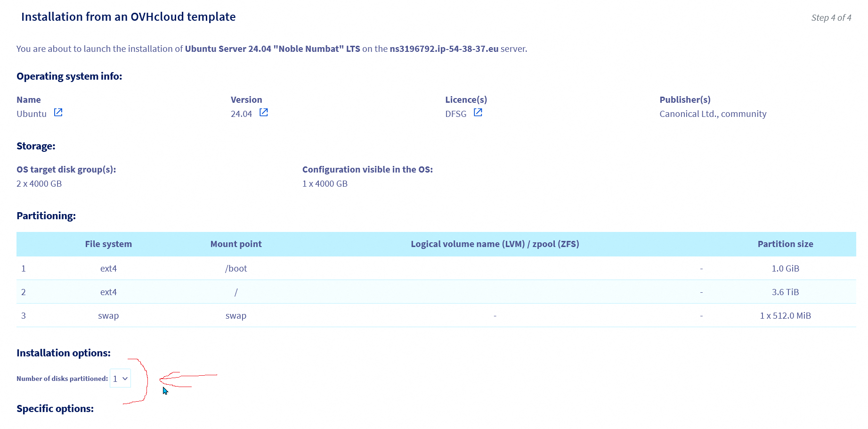The height and width of the screenshot is (429, 868).
Task: Open the Ubuntu name external link icon
Action: (58, 113)
